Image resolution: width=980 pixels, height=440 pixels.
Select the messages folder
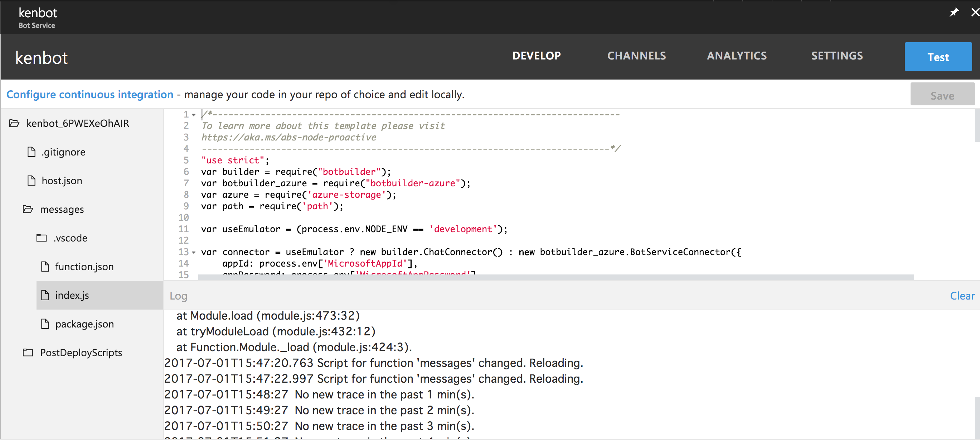click(x=62, y=210)
